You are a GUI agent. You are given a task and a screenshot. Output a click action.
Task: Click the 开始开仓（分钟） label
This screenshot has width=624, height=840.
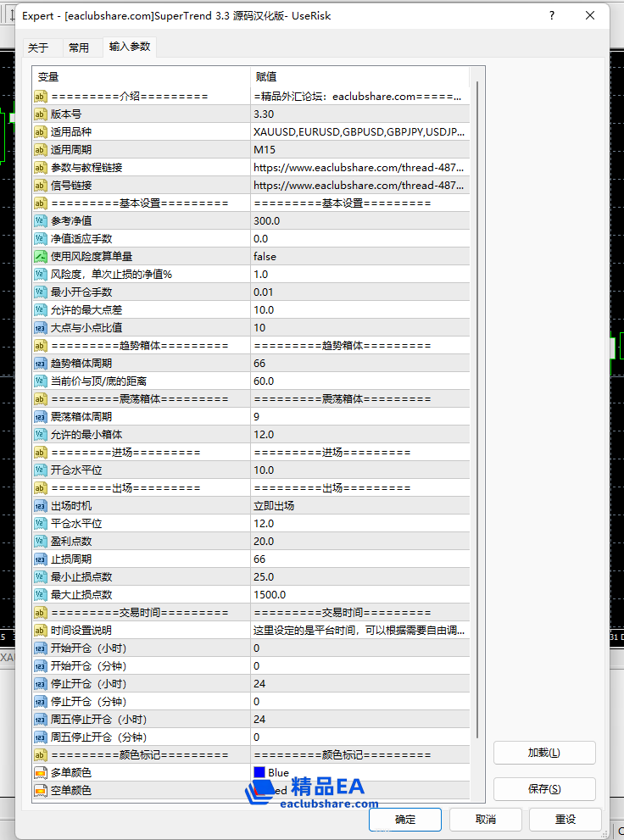pyautogui.click(x=89, y=666)
